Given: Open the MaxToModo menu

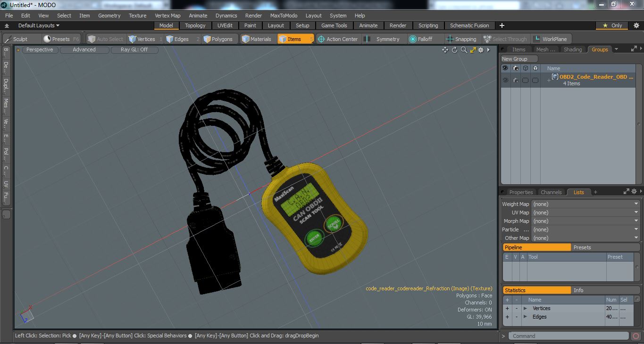Looking at the screenshot, I should point(284,16).
